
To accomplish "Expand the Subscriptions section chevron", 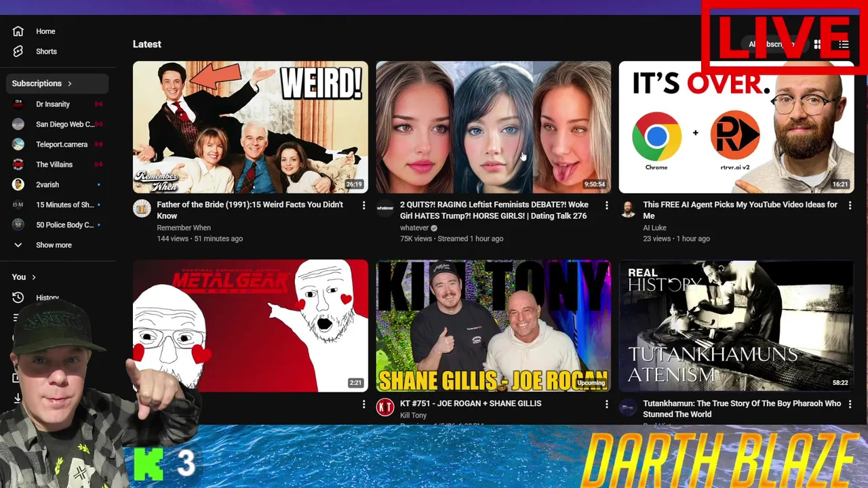I will coord(69,83).
